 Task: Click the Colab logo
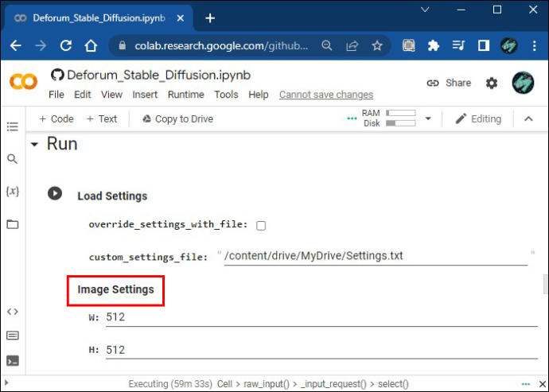[x=23, y=82]
